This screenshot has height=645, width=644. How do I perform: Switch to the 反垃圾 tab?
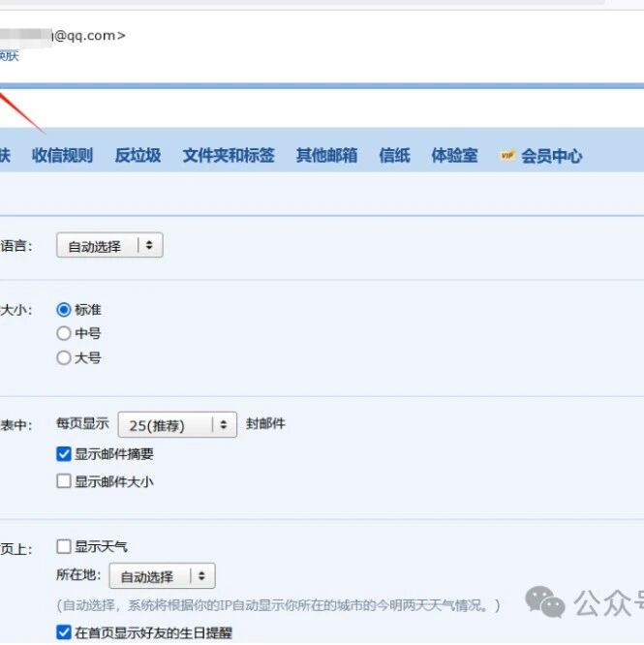point(138,156)
